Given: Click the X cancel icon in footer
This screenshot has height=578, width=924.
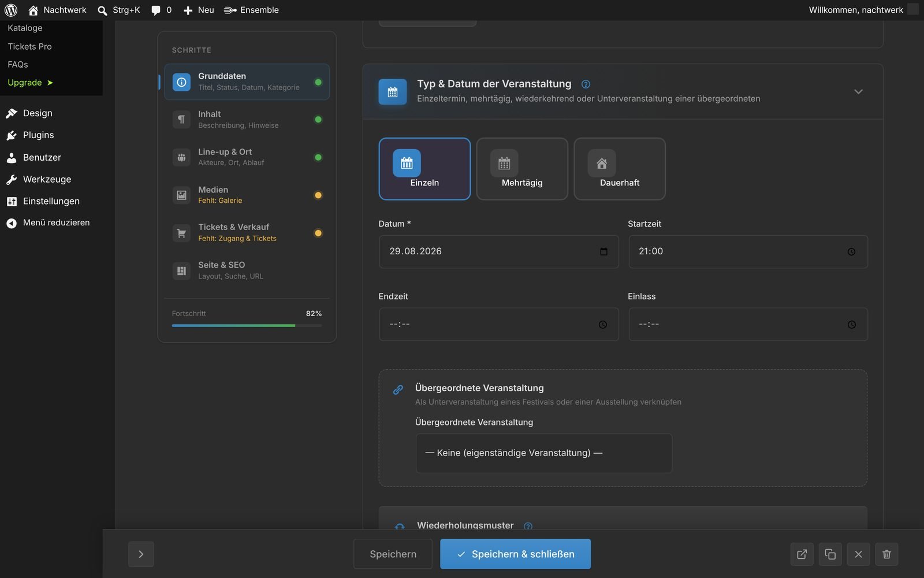Looking at the screenshot, I should [858, 554].
